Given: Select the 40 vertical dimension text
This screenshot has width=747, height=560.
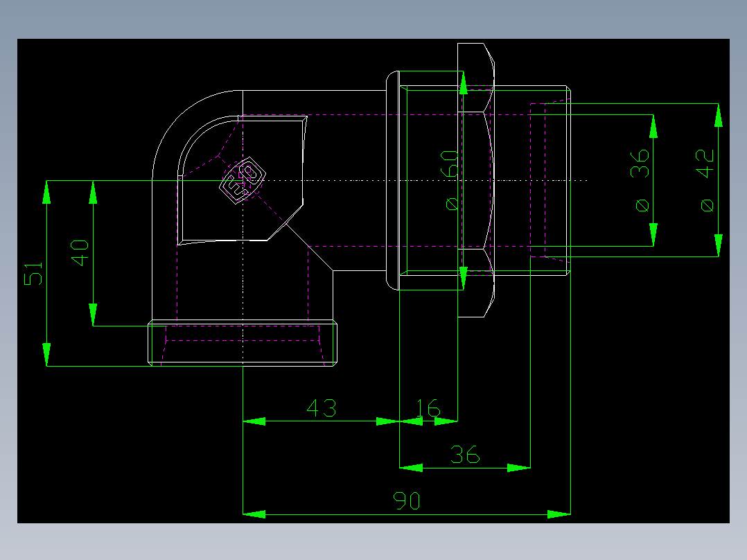Looking at the screenshot, I should [80, 253].
